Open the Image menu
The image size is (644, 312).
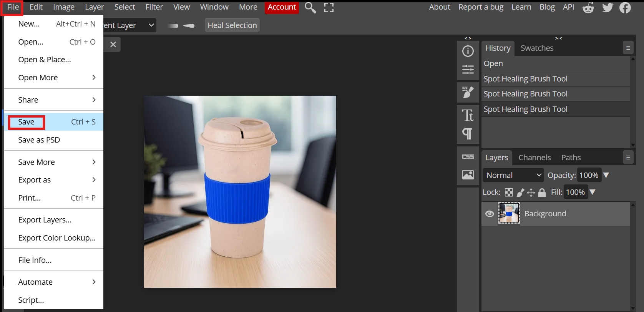coord(64,7)
